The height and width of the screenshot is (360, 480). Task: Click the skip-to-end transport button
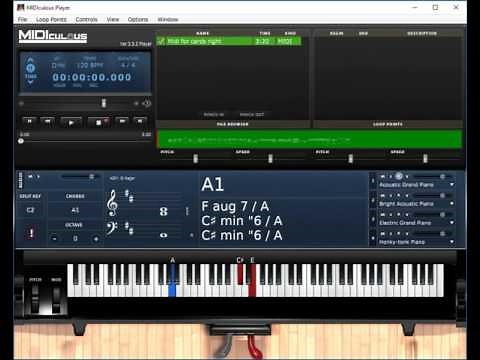pos(140,121)
